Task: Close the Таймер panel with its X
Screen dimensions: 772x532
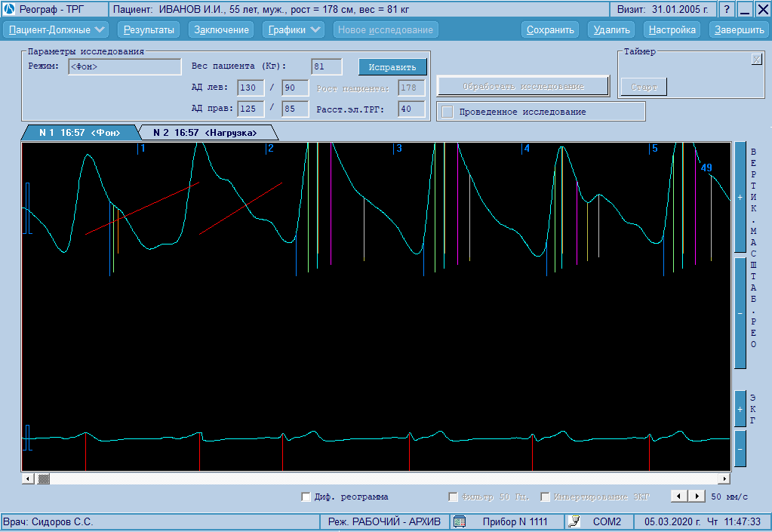Action: (x=757, y=60)
